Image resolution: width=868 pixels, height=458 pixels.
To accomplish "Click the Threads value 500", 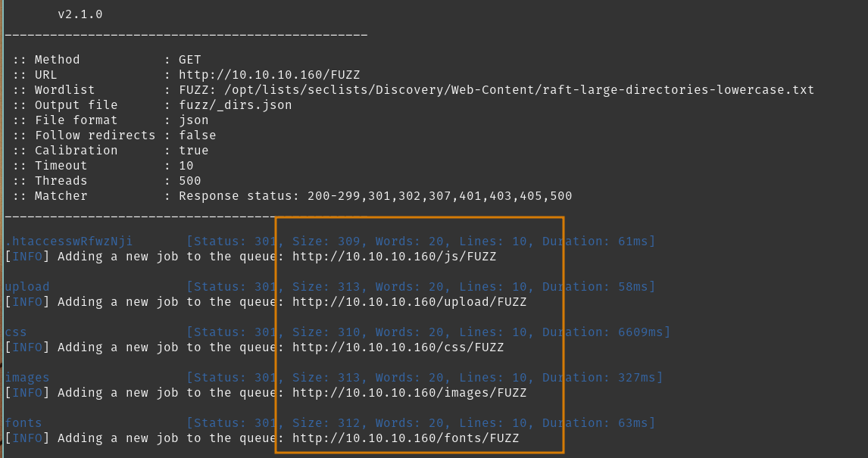I will 190,181.
